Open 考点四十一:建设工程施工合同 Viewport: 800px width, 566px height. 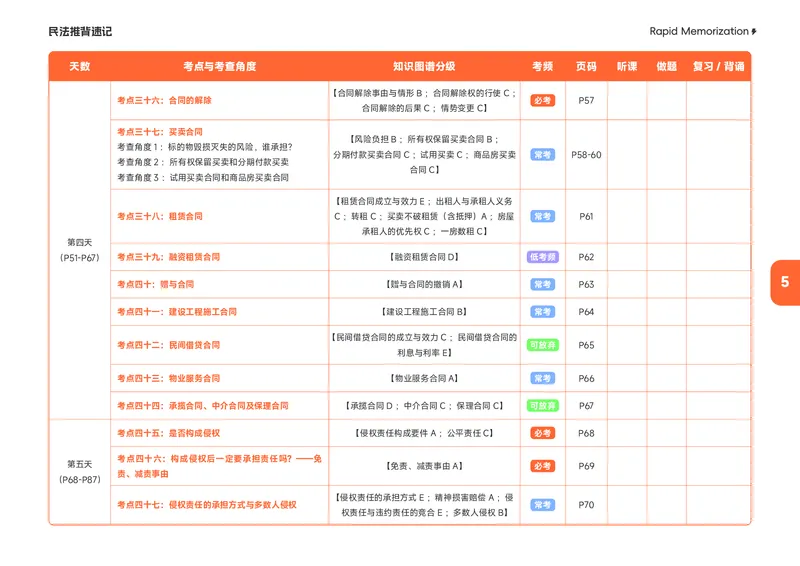(177, 312)
